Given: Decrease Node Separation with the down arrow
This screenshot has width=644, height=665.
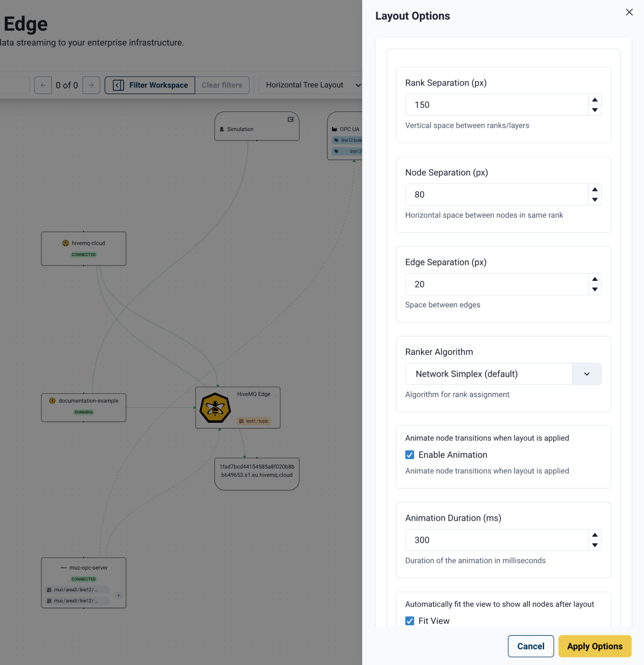Looking at the screenshot, I should click(x=595, y=200).
